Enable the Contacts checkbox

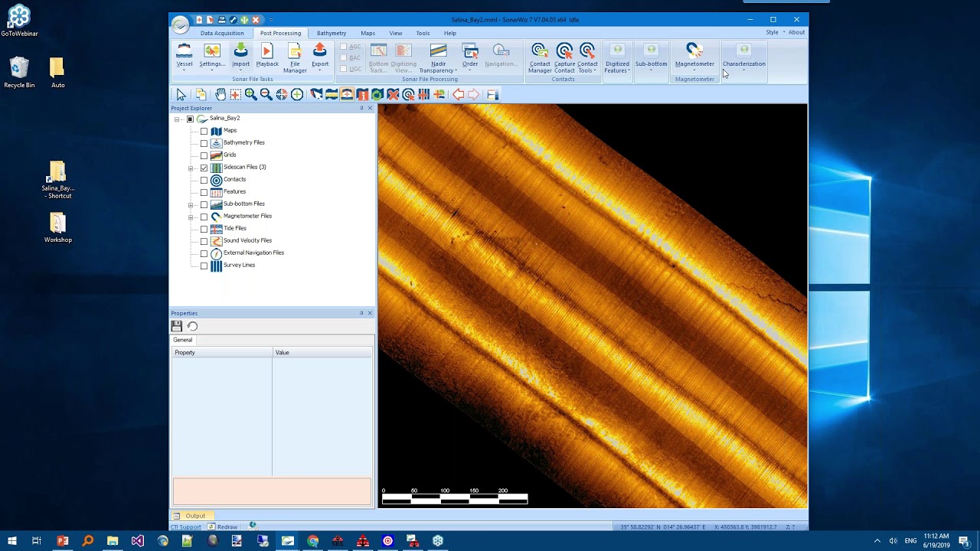pos(204,180)
